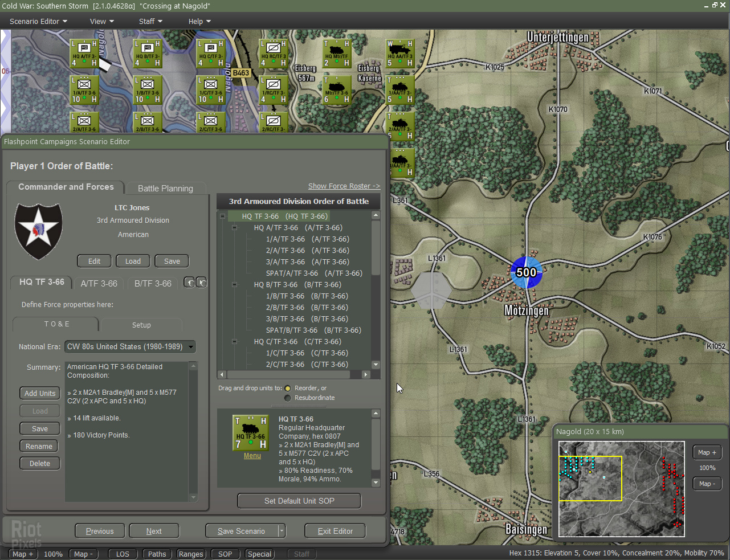Click the Add Units button
This screenshot has height=560, width=730.
40,393
